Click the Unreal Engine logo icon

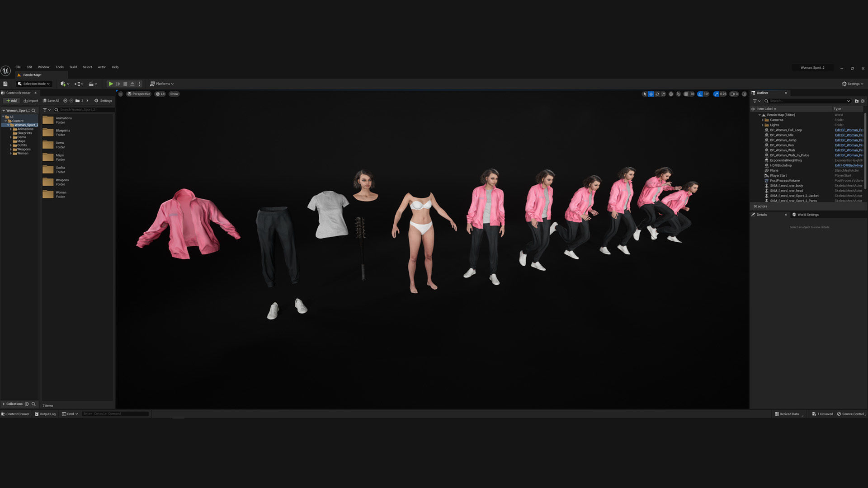coord(5,70)
